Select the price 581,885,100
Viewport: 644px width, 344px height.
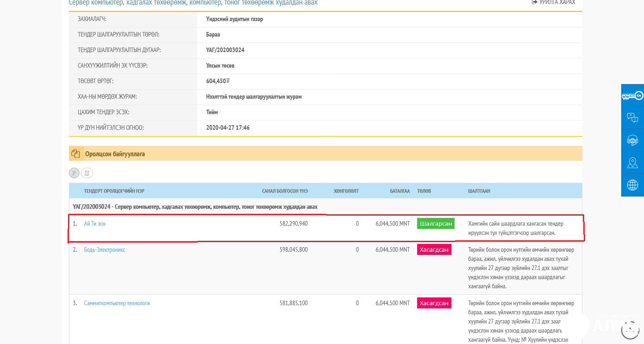point(293,303)
